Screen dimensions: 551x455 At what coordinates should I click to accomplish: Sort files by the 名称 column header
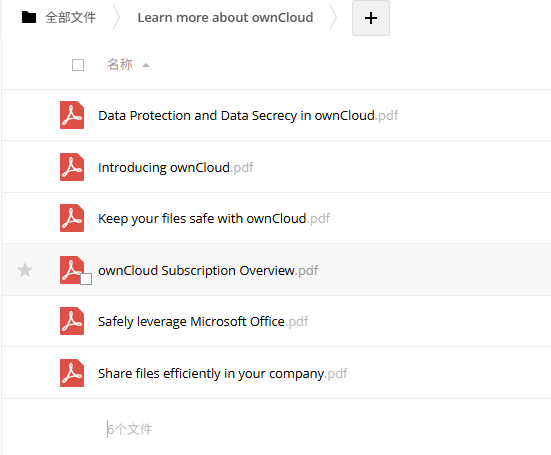(120, 65)
